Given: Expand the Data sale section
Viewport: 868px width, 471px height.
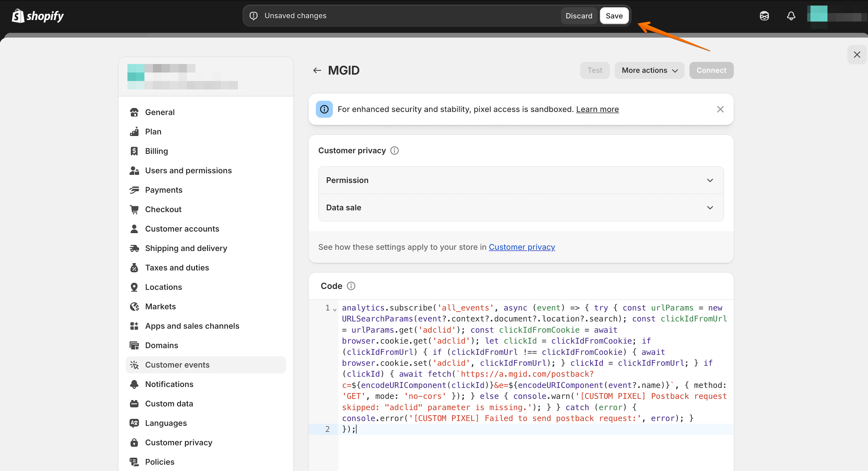Looking at the screenshot, I should (521, 207).
